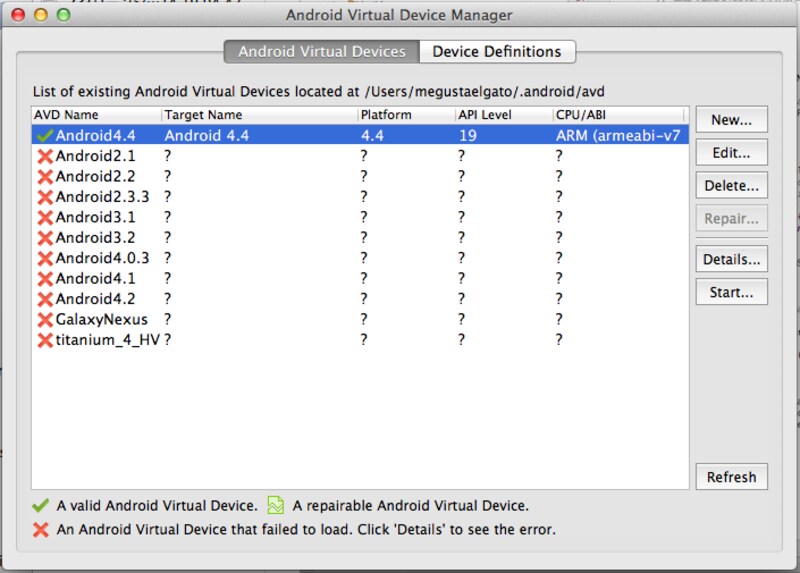
Task: Click the API Level column header
Action: tap(503, 115)
